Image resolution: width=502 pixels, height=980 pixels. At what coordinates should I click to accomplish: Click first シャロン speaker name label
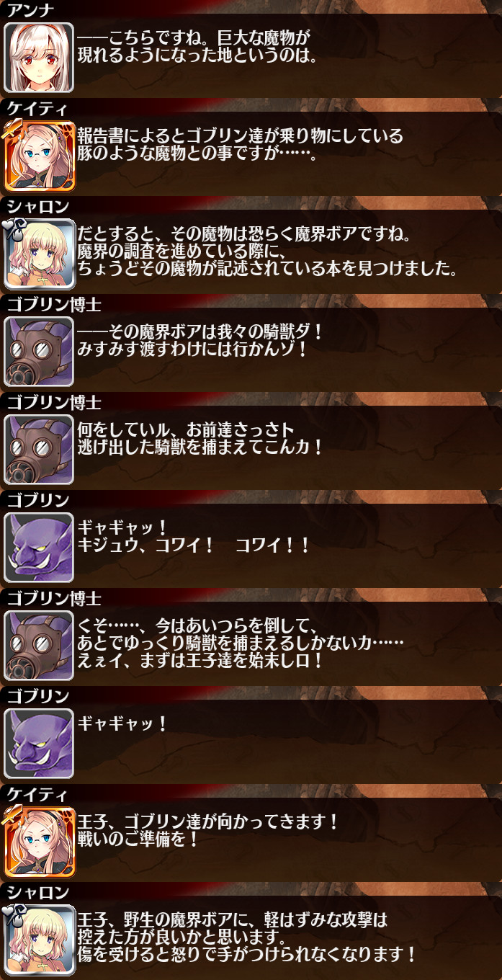click(37, 205)
